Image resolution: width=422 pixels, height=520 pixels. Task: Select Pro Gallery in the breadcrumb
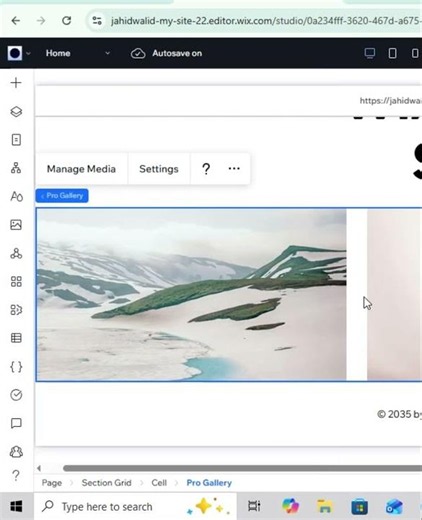tap(209, 483)
